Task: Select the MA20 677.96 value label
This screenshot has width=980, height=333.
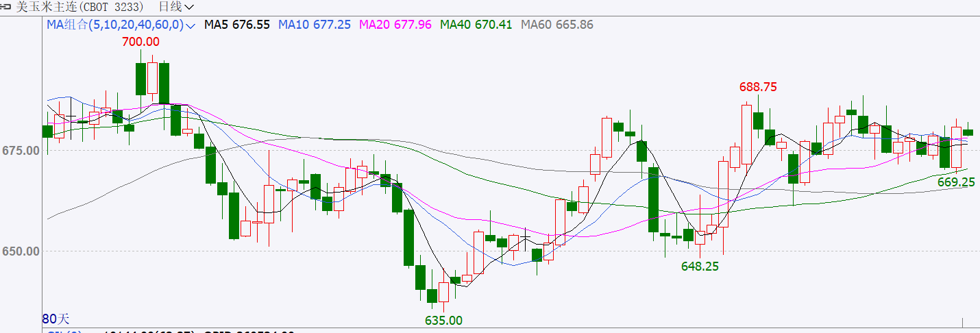Action: 395,25
